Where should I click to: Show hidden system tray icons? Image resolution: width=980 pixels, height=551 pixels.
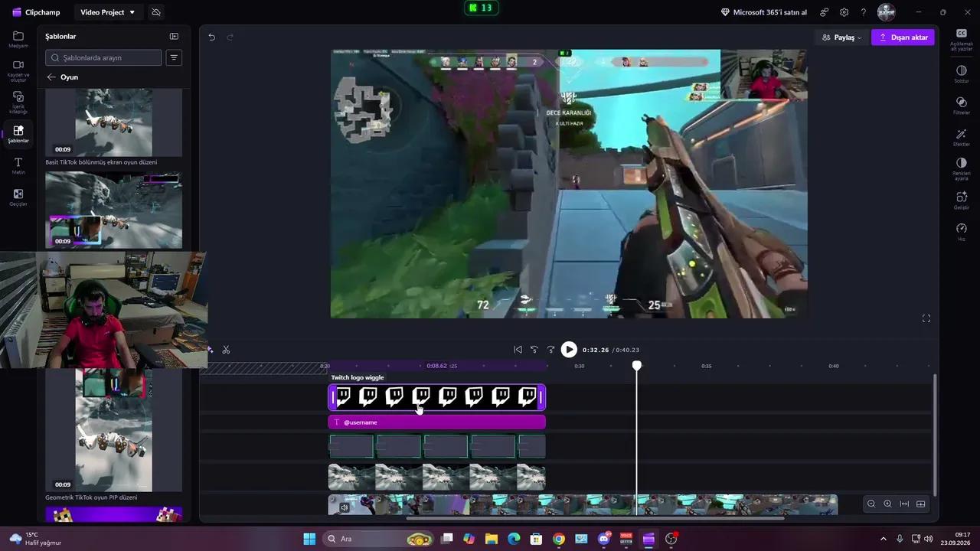click(x=884, y=539)
